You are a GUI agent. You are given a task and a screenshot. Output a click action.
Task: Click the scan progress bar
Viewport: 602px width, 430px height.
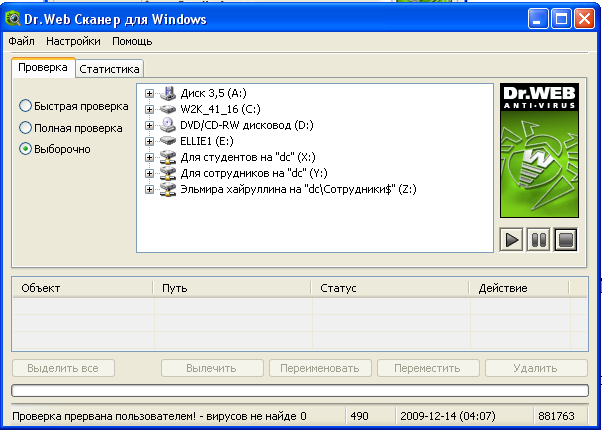[300, 390]
